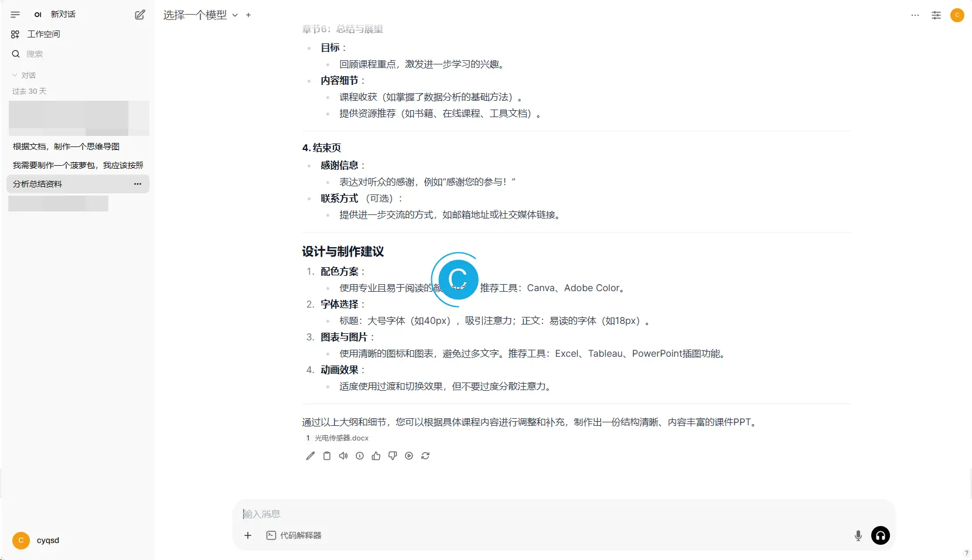Regenerate the response
Screen dimensions: 972x560
[425, 456]
